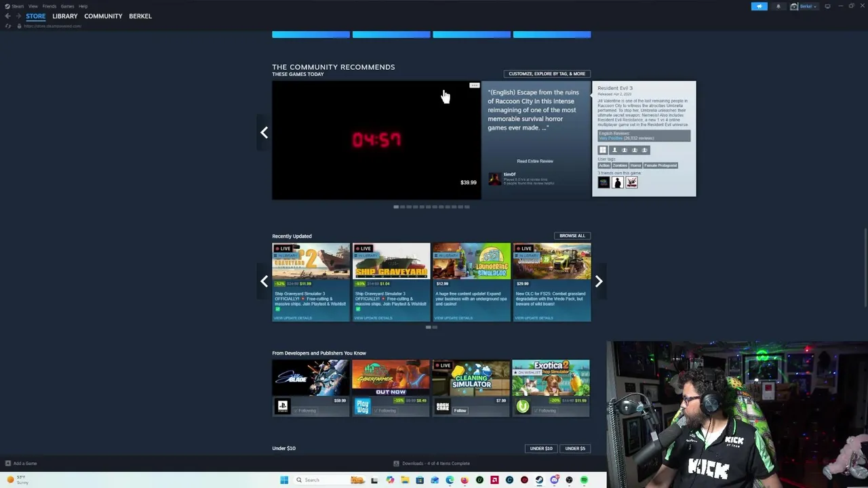Viewport: 868px width, 488px height.
Task: Click the Under $5 filter button
Action: pos(574,448)
